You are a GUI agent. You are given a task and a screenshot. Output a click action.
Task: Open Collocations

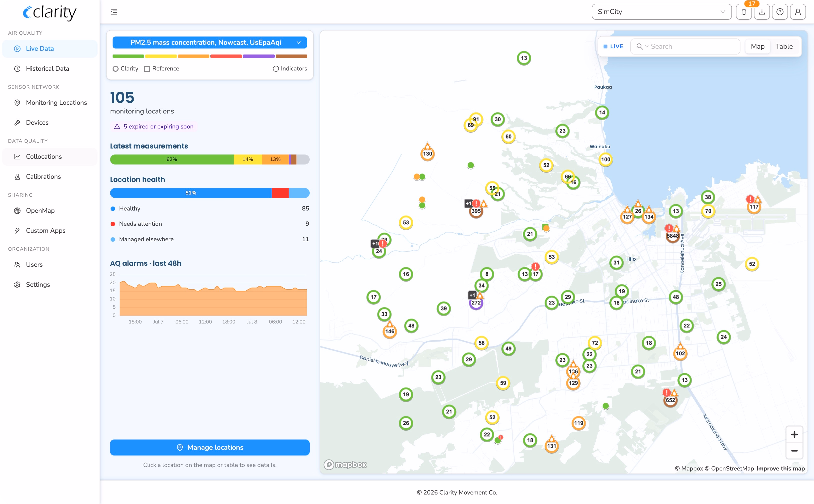[x=50, y=157]
